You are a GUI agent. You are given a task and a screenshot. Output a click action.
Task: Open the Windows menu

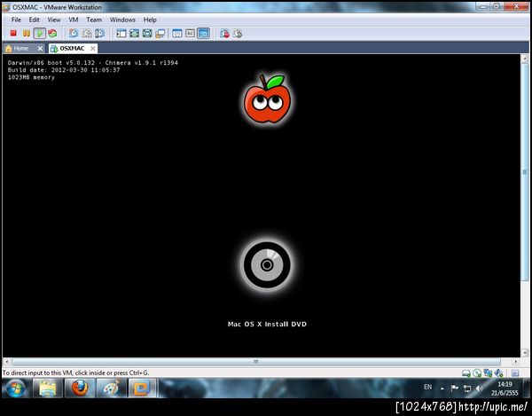click(x=122, y=20)
